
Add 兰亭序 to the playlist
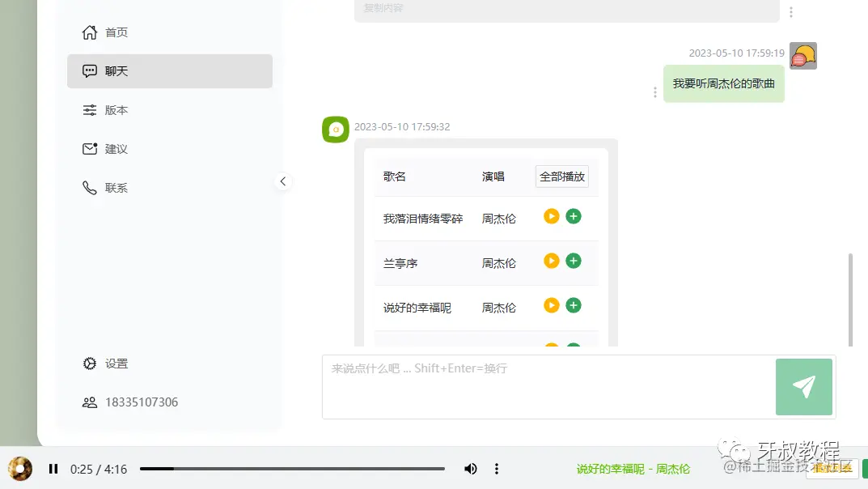point(574,260)
